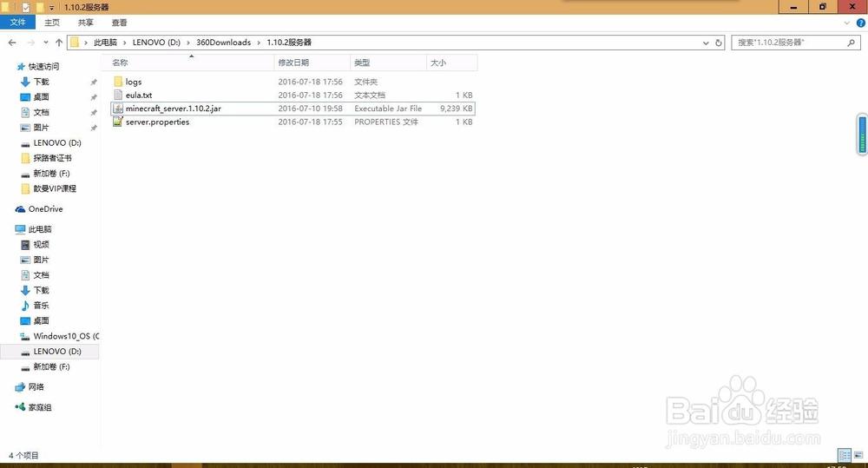Switch to the 主页 ribbon tab
The width and height of the screenshot is (868, 468).
tap(52, 23)
